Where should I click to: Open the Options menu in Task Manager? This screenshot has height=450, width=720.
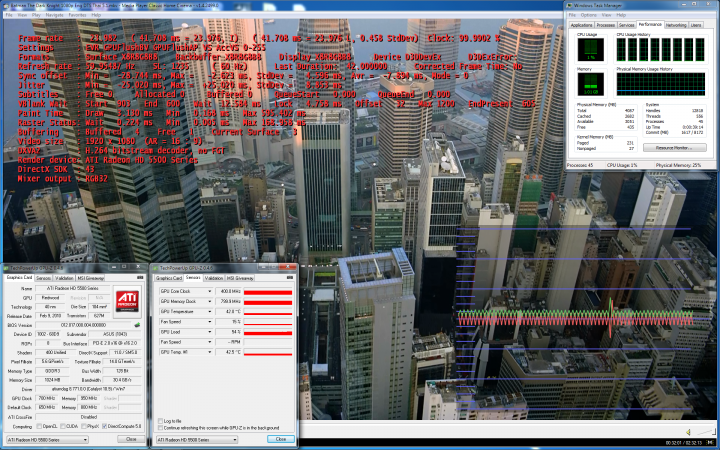[x=588, y=15]
